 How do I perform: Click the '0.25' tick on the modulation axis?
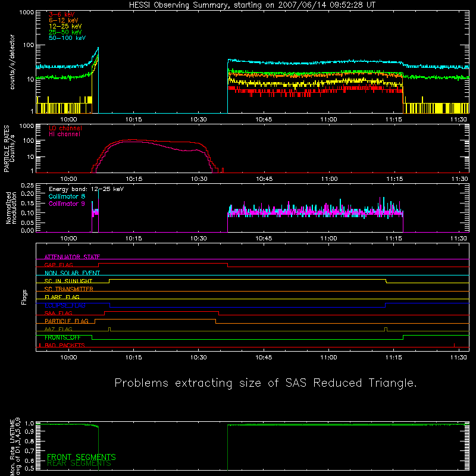(27, 186)
